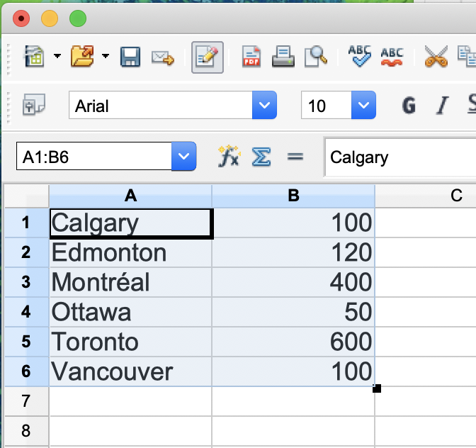The image size is (476, 448).
Task: Select row 6 header
Action: tap(26, 371)
